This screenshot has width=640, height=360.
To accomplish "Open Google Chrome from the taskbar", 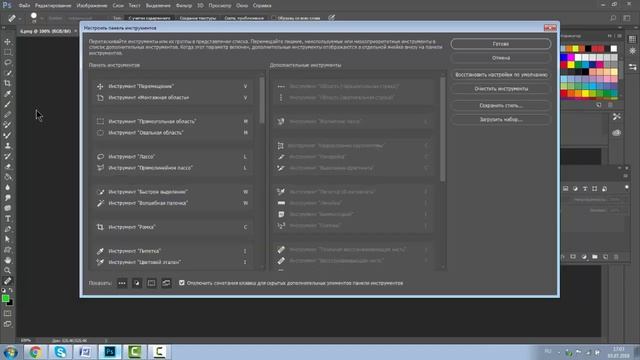I will (35, 351).
